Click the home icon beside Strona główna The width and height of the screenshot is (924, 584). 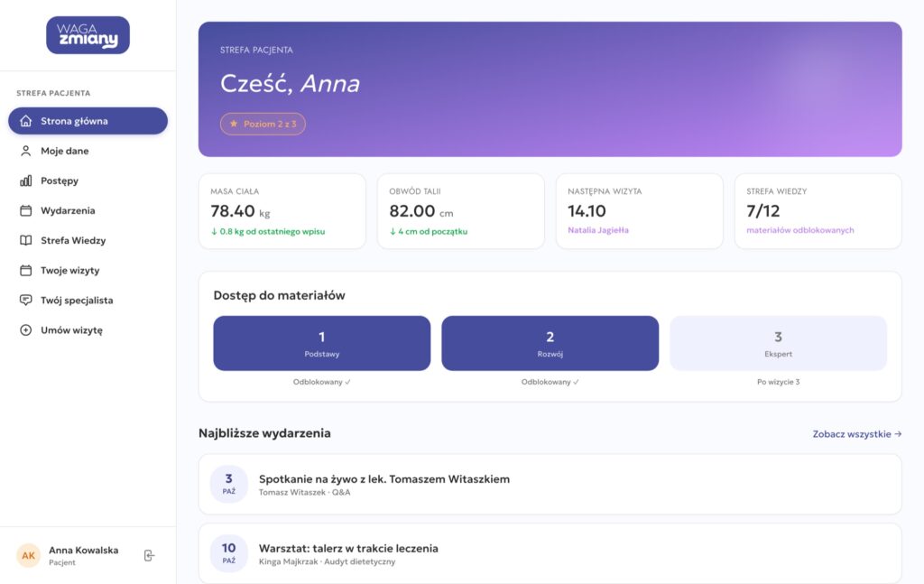26,121
